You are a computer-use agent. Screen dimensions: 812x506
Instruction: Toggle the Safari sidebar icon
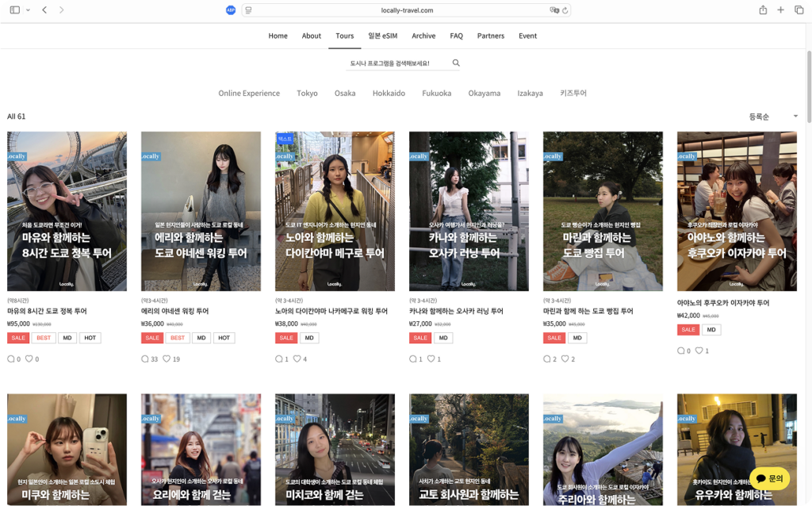[14, 10]
